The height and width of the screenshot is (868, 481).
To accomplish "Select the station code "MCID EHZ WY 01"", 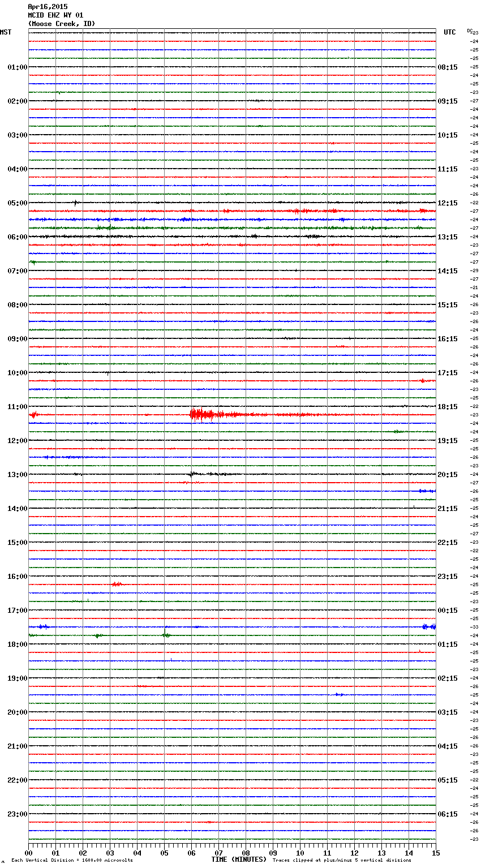I will (55, 15).
